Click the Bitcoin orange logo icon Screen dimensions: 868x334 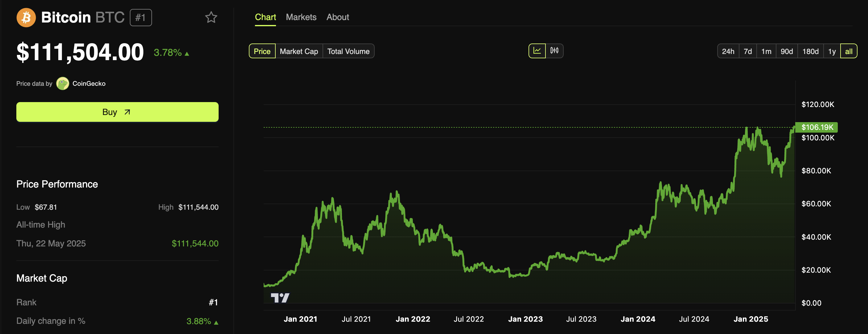coord(26,18)
